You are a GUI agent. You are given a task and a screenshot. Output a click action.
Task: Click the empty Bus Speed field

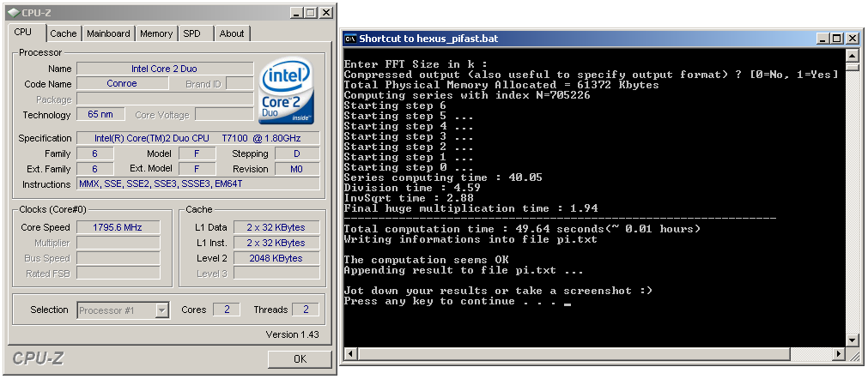118,258
